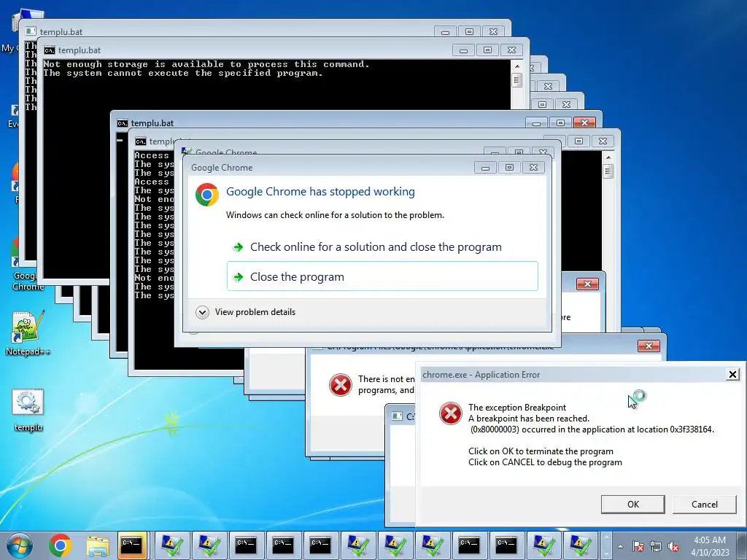Click Show desktop strip at taskbar end
This screenshot has height=560, width=747.
(x=743, y=545)
